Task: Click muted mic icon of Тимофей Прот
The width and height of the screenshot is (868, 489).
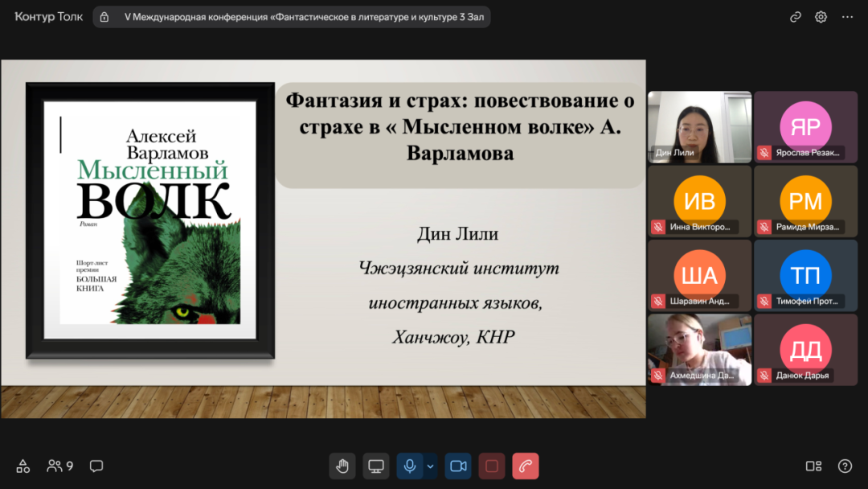Action: (x=764, y=302)
